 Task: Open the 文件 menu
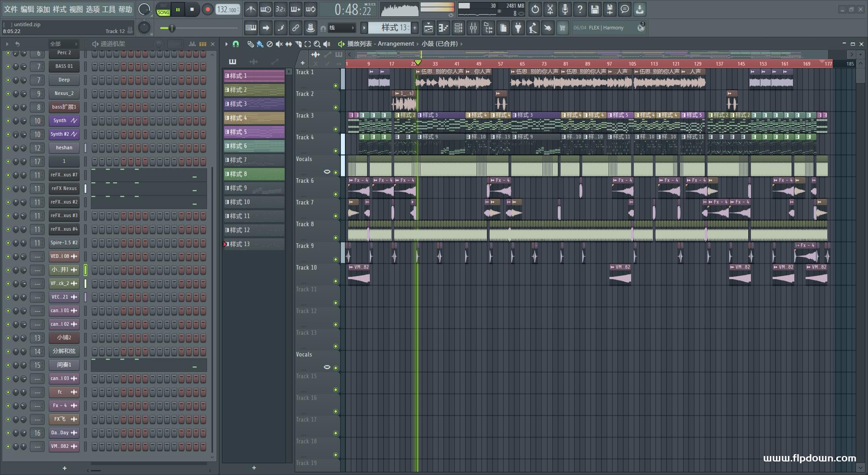pos(11,9)
